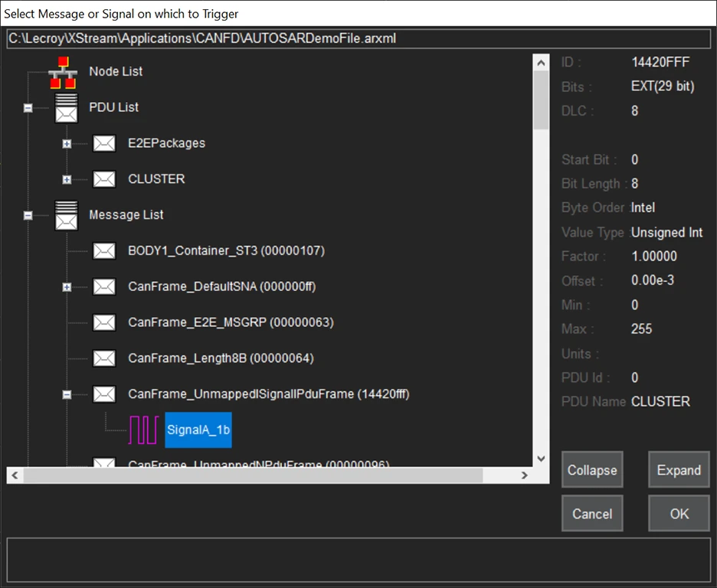Click the Message List stacked envelope icon
717x588 pixels.
(x=66, y=215)
